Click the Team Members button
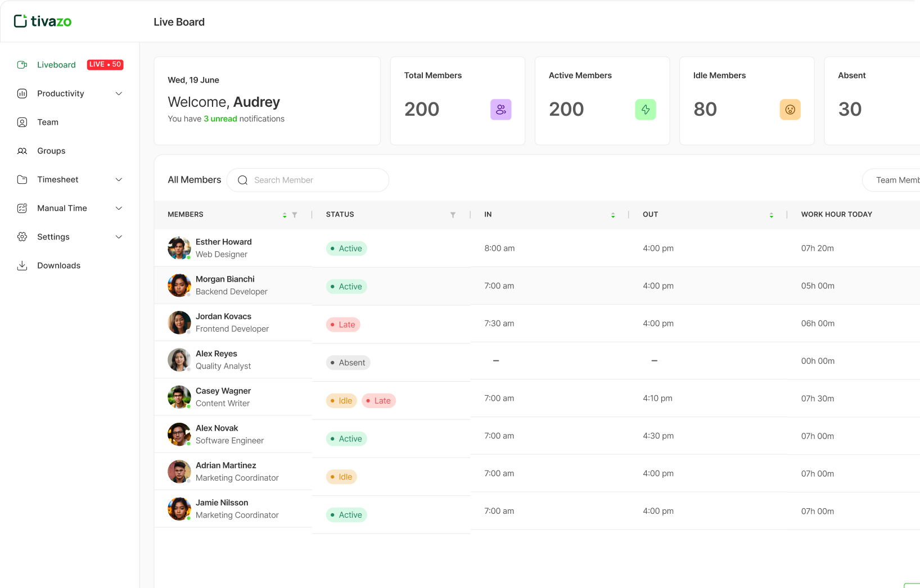920x588 pixels. point(897,180)
